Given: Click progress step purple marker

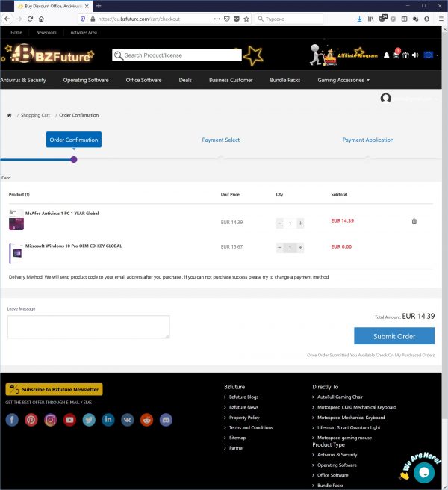Looking at the screenshot, I should click(x=74, y=160).
